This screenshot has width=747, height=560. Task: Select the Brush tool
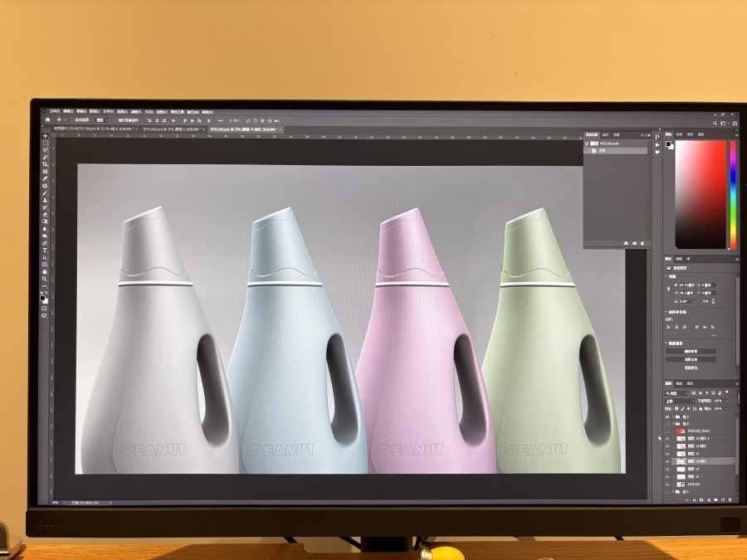click(45, 192)
